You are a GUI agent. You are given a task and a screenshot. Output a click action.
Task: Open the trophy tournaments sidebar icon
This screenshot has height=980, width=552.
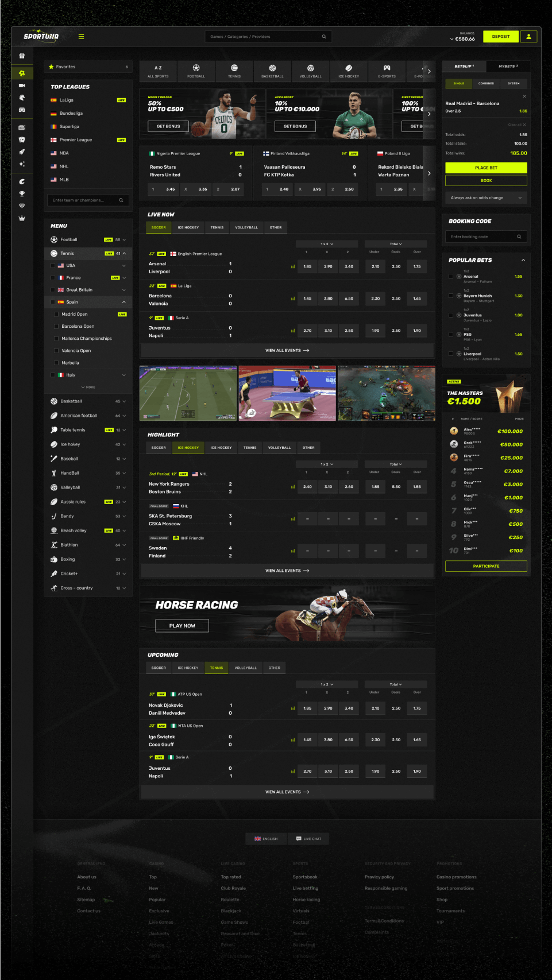(x=22, y=194)
